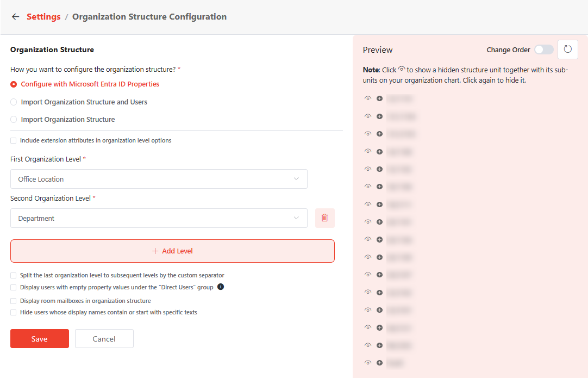588x378 pixels.
Task: Click the back arrow to exit configuration
Action: (15, 16)
